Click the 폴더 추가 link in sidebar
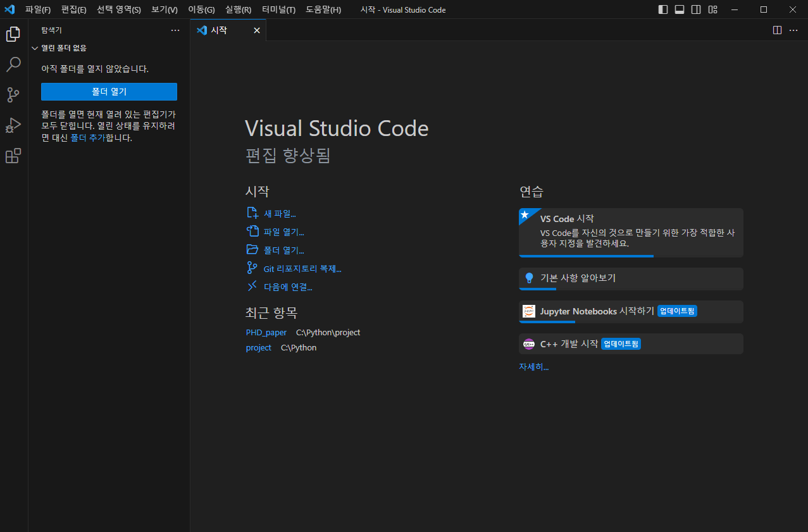 click(x=88, y=137)
